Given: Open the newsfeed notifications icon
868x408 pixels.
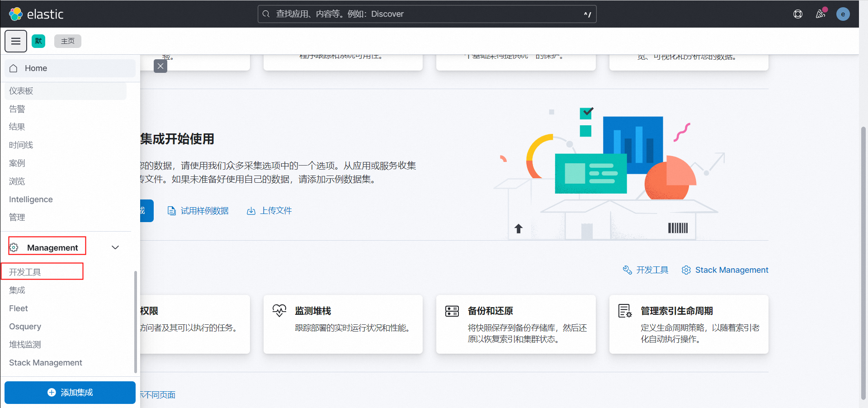Looking at the screenshot, I should (821, 14).
